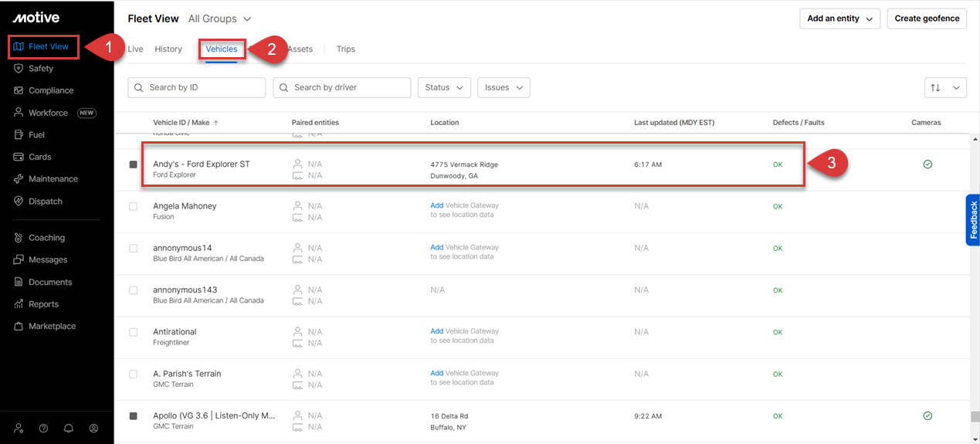
Task: Expand the Status filter dropdown
Action: pyautogui.click(x=444, y=88)
